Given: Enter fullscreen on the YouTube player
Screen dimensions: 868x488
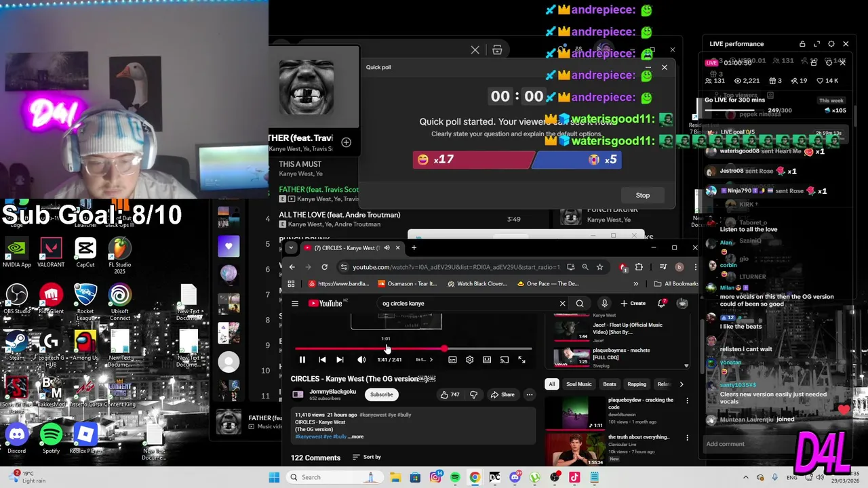Looking at the screenshot, I should click(x=521, y=360).
